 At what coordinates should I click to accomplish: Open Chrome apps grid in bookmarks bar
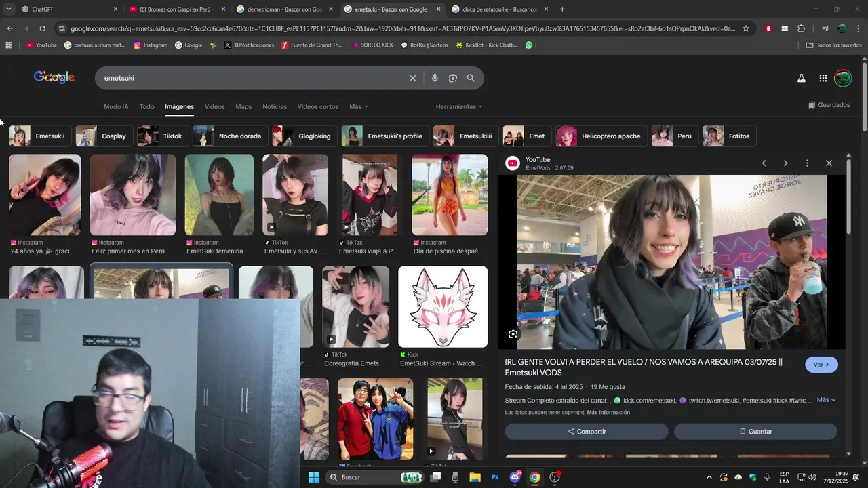[x=9, y=45]
